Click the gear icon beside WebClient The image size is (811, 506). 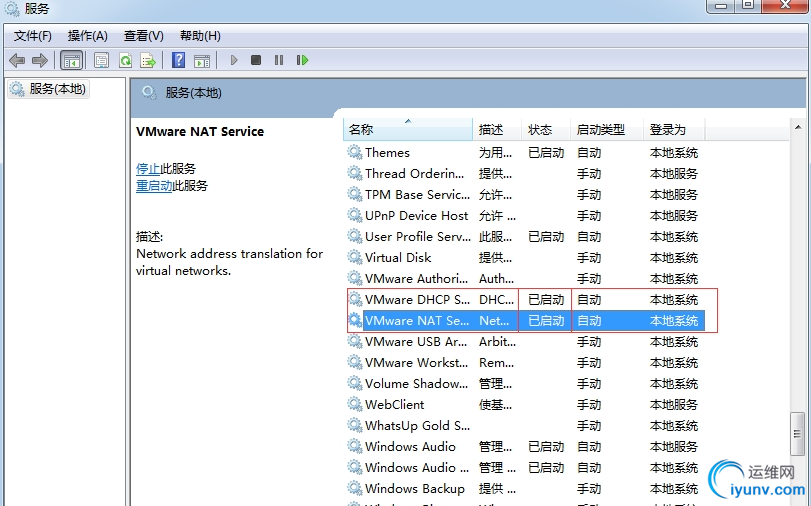[355, 404]
